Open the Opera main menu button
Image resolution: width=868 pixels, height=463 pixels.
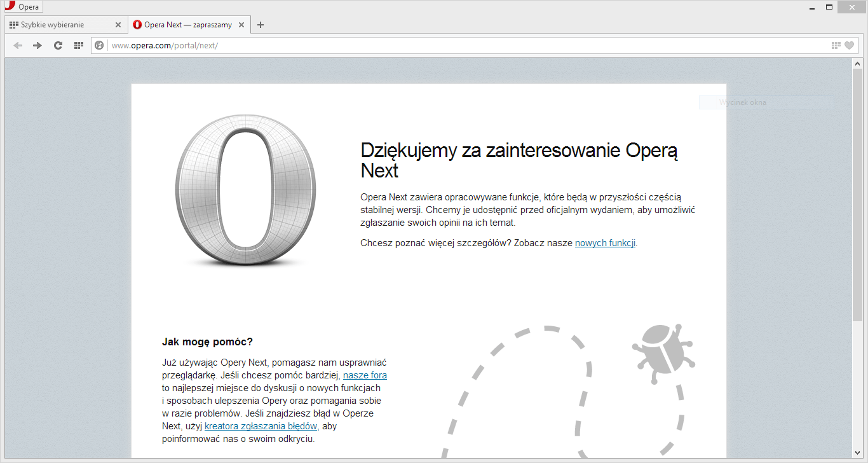click(x=22, y=7)
